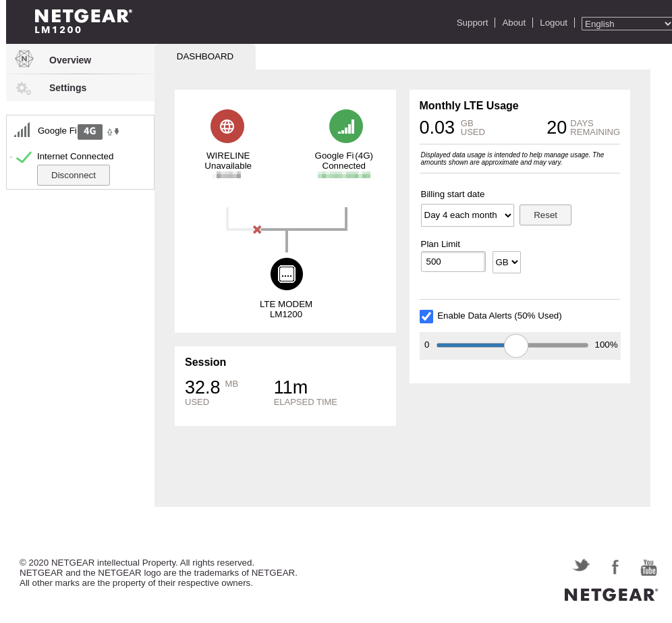The width and height of the screenshot is (672, 623).
Task: Click the green Google Fi signal icon
Action: click(x=345, y=126)
